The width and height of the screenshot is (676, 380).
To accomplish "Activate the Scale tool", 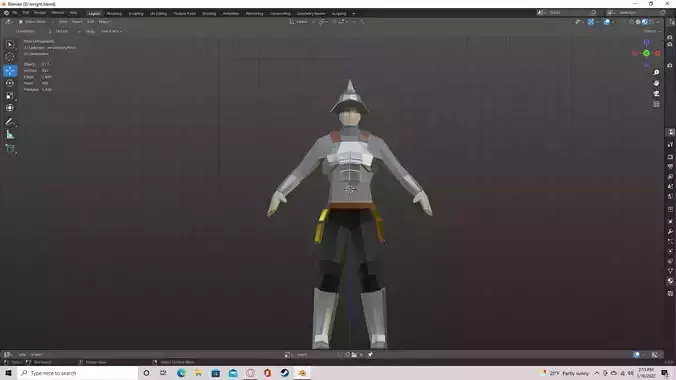I will pyautogui.click(x=10, y=95).
